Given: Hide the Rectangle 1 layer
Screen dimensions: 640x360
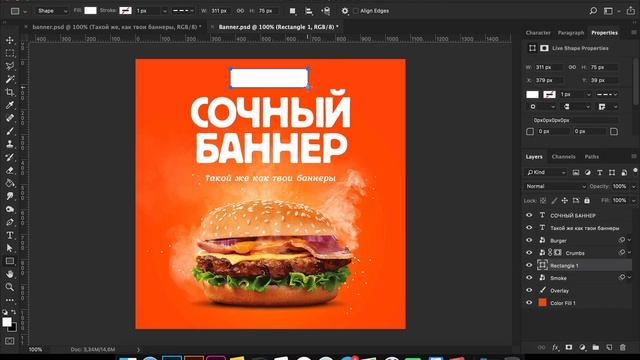Looking at the screenshot, I should point(529,265).
